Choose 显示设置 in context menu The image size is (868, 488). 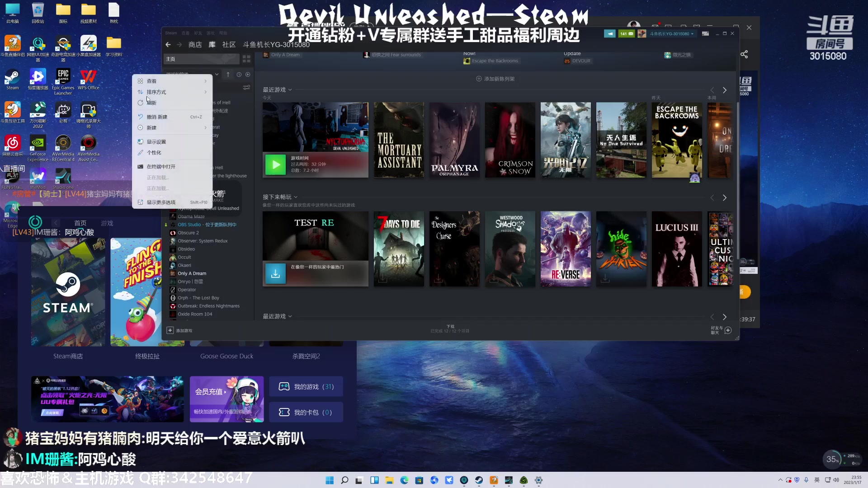coord(172,141)
